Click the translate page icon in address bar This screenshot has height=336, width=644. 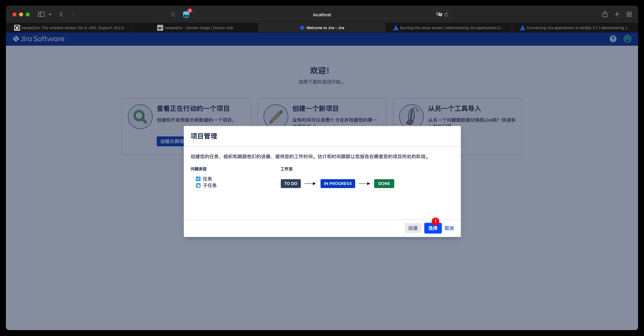click(439, 14)
